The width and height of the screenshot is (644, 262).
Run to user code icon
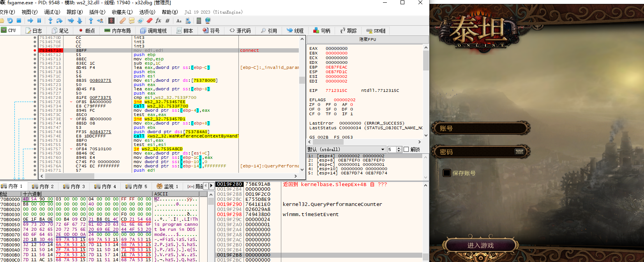pos(100,21)
